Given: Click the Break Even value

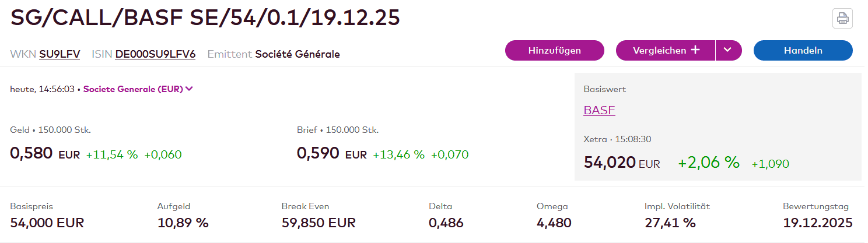Looking at the screenshot, I should tap(318, 223).
